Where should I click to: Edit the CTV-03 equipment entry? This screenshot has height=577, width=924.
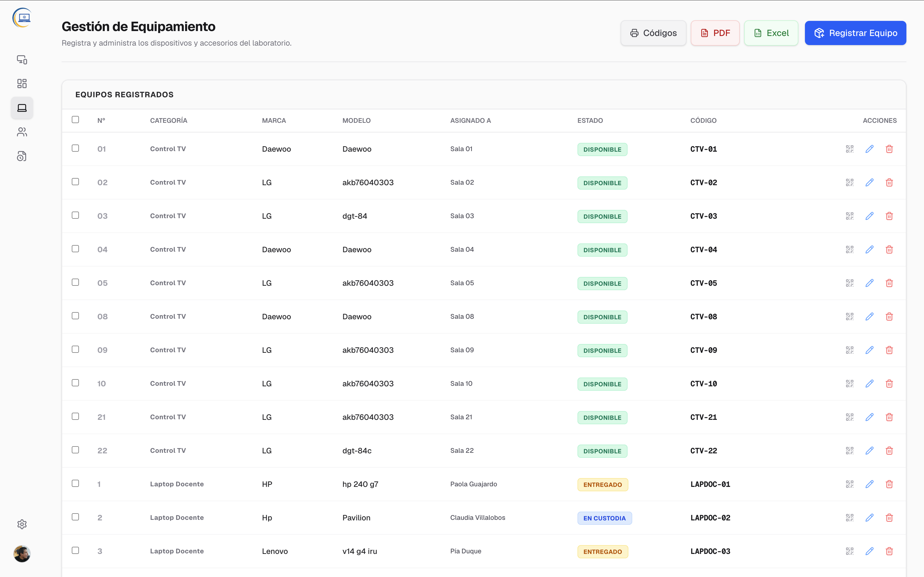[869, 216]
